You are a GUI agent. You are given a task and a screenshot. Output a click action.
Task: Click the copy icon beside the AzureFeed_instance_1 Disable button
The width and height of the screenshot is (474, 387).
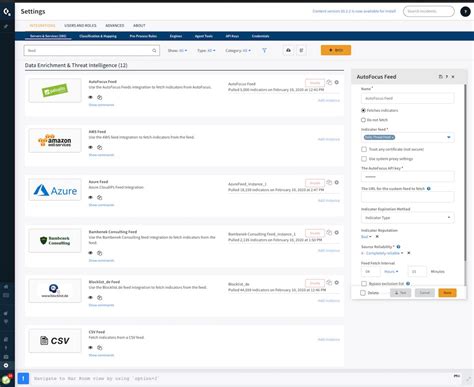(x=329, y=182)
